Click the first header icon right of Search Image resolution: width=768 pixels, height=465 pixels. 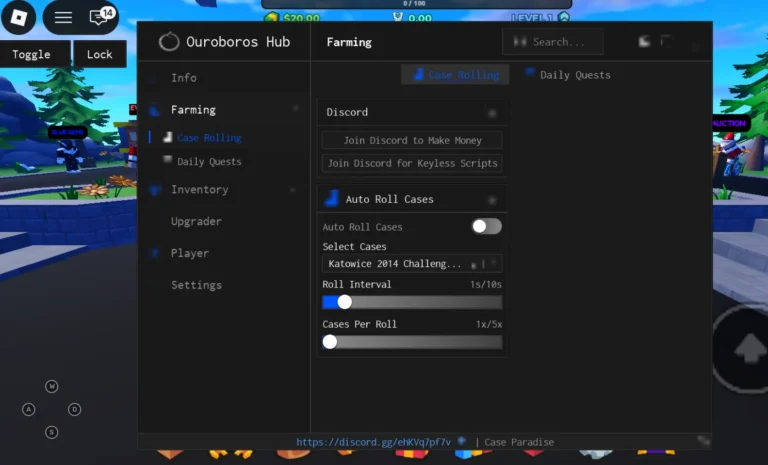[645, 42]
